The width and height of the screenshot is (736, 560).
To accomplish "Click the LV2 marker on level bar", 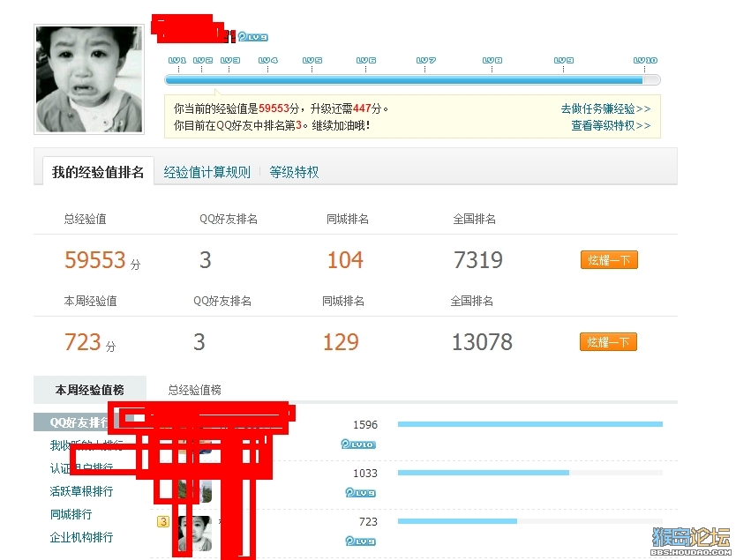I will [x=202, y=61].
